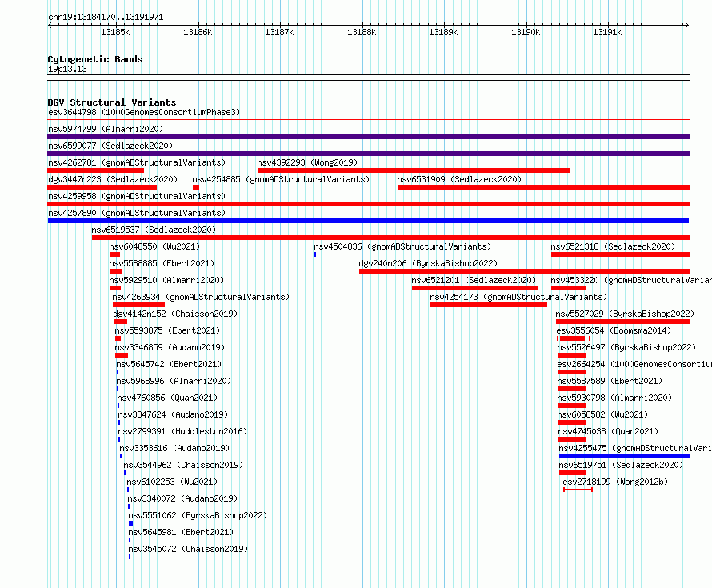The image size is (712, 588).
Task: Click the esv3556054 red bar with whiskers
Action: click(x=574, y=338)
